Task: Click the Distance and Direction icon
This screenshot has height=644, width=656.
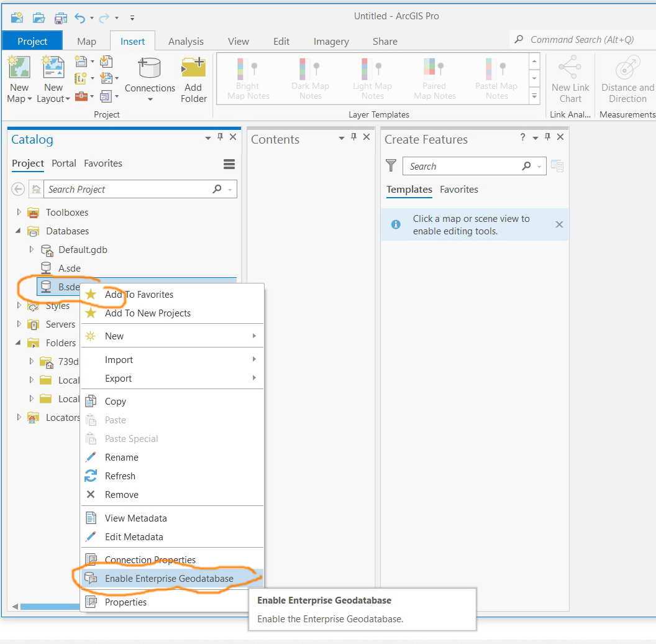Action: pyautogui.click(x=627, y=67)
